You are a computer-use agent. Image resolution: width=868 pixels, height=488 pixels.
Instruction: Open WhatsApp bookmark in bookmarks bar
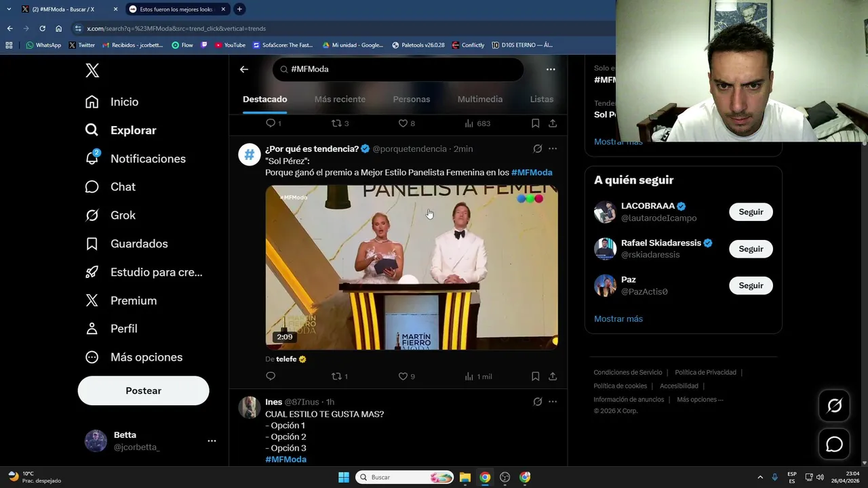point(43,45)
